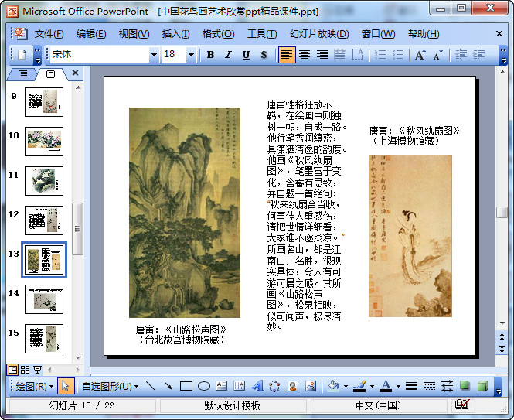The image size is (514, 420).
Task: Open the 幻灯片放映(D) menu
Action: point(319,34)
